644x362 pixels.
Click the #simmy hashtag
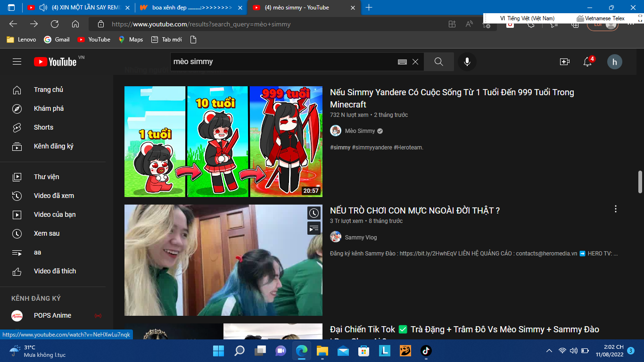point(340,148)
